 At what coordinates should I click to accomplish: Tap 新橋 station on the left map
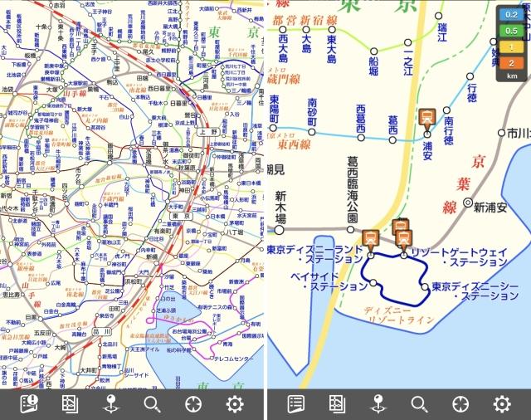tap(152, 256)
